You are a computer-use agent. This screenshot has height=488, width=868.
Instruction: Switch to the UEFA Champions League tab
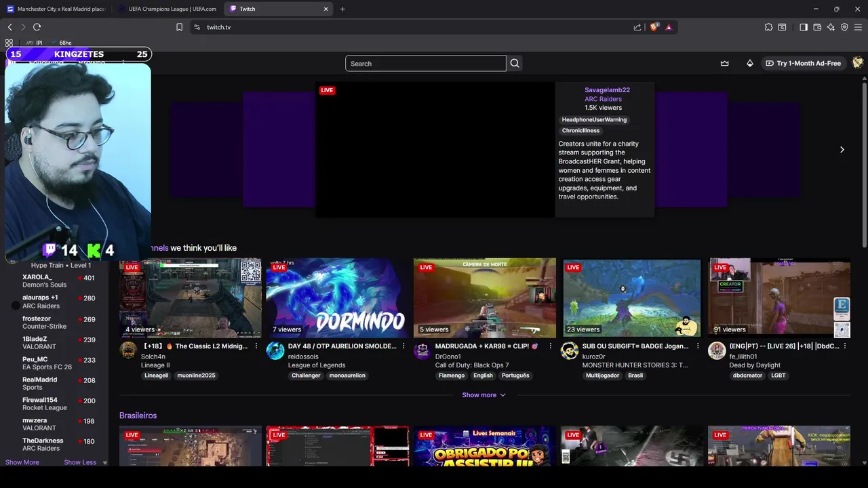tap(167, 9)
